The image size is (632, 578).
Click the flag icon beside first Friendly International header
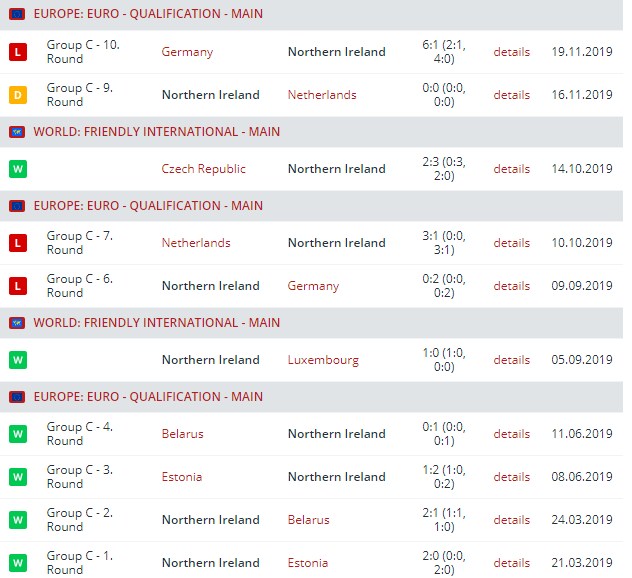coord(17,132)
